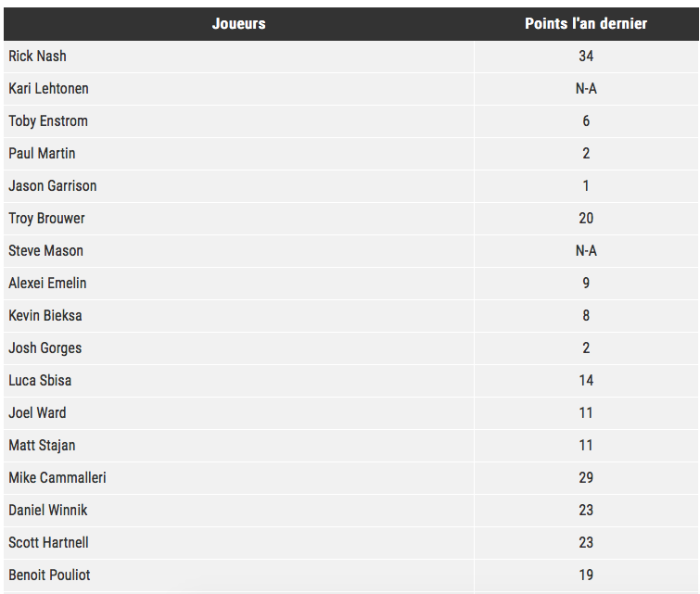
Task: Click the Joueurs column header
Action: click(239, 24)
